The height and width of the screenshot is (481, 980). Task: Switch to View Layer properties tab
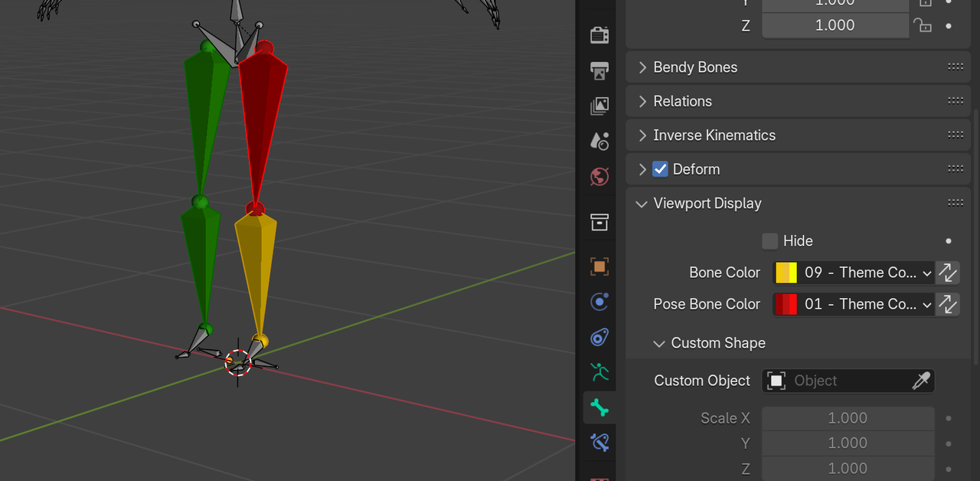[x=599, y=106]
